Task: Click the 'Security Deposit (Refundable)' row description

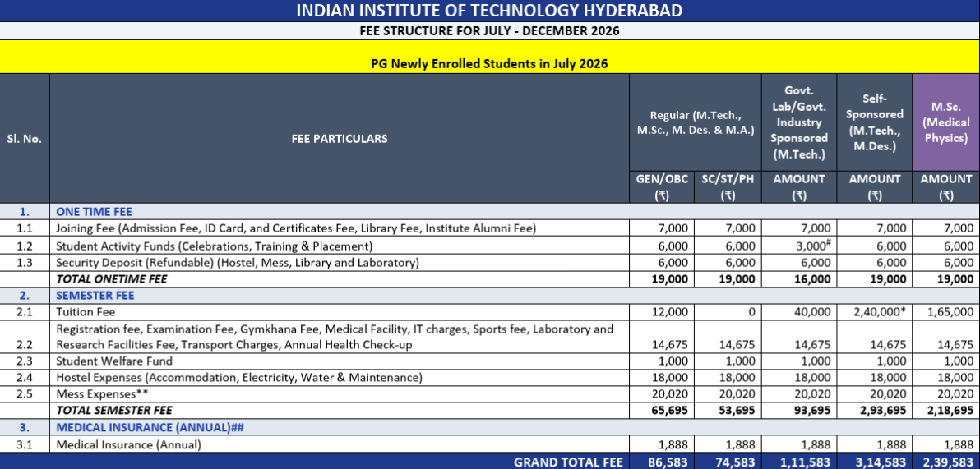Action: tap(238, 263)
